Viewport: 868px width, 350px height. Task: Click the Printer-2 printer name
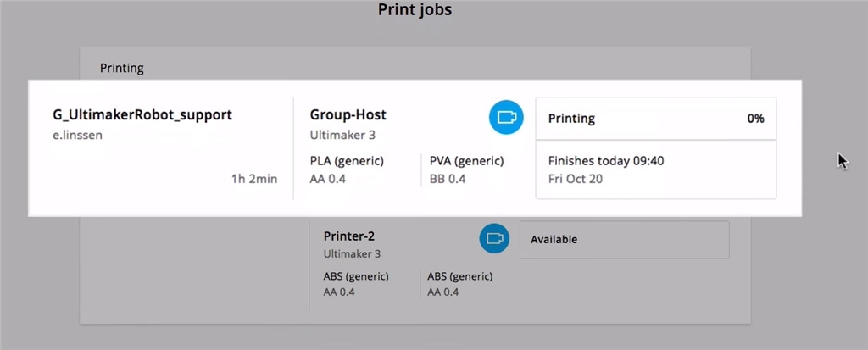349,236
